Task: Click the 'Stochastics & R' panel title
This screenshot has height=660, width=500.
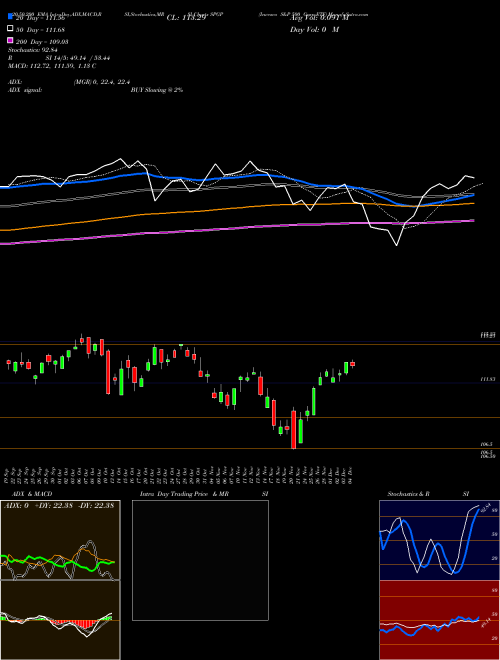Action: point(408,494)
